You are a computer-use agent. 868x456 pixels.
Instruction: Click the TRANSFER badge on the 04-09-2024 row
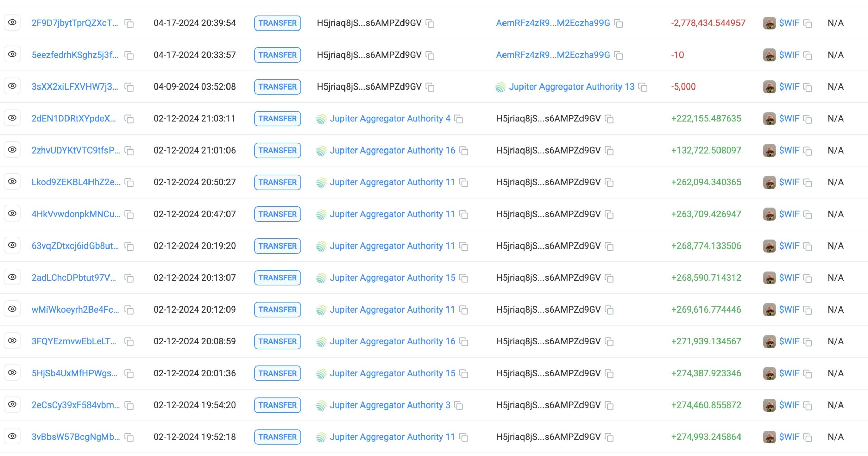[x=277, y=87]
